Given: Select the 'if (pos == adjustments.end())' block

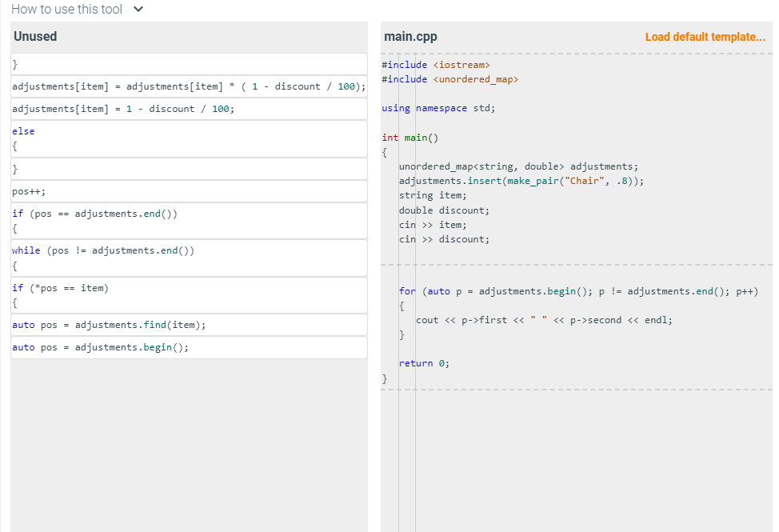Looking at the screenshot, I should pyautogui.click(x=189, y=220).
